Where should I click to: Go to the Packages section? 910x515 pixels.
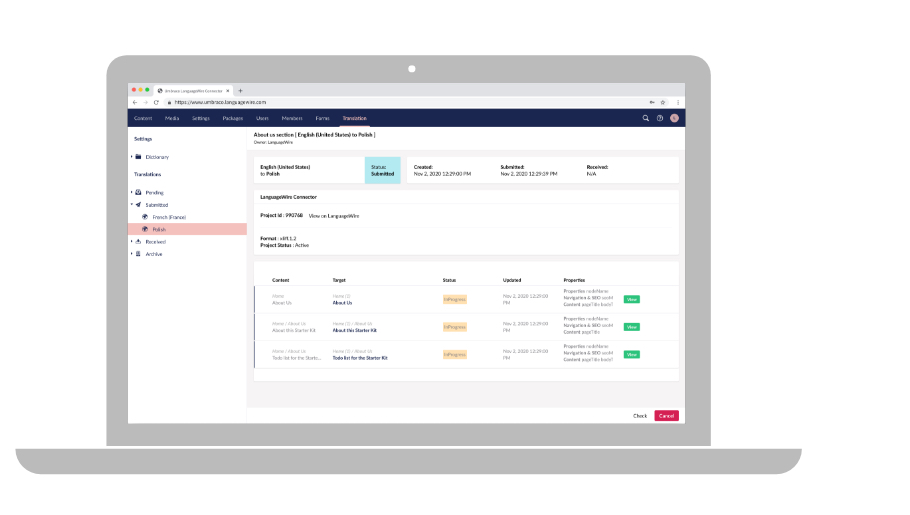point(232,118)
